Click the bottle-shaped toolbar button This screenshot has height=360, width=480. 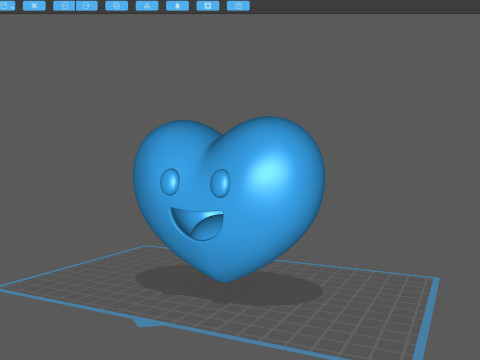(177, 6)
